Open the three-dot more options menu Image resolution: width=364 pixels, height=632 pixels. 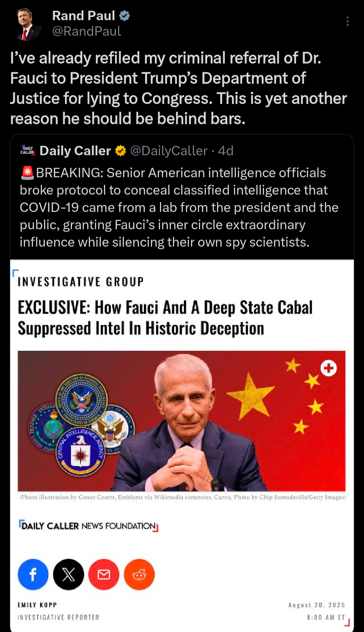point(347,21)
